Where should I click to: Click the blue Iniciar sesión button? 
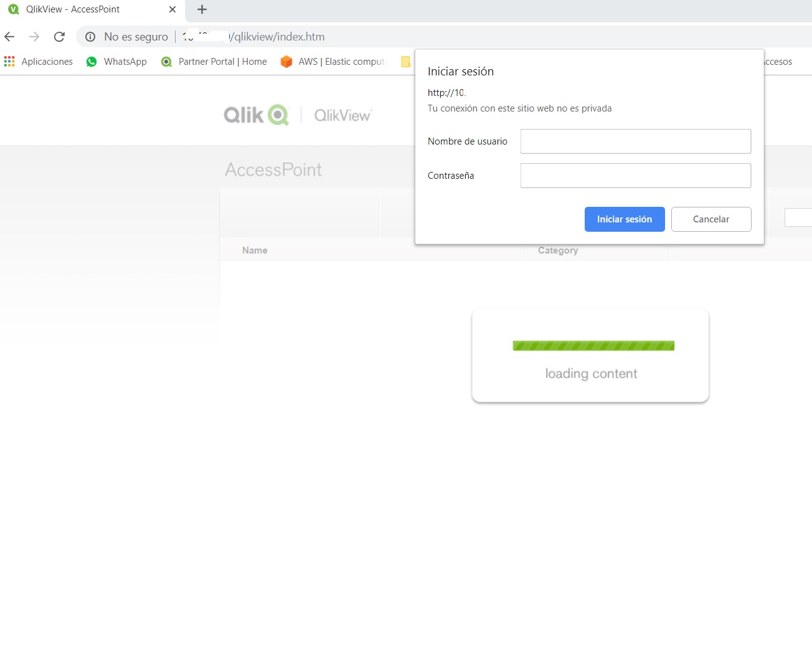point(625,219)
